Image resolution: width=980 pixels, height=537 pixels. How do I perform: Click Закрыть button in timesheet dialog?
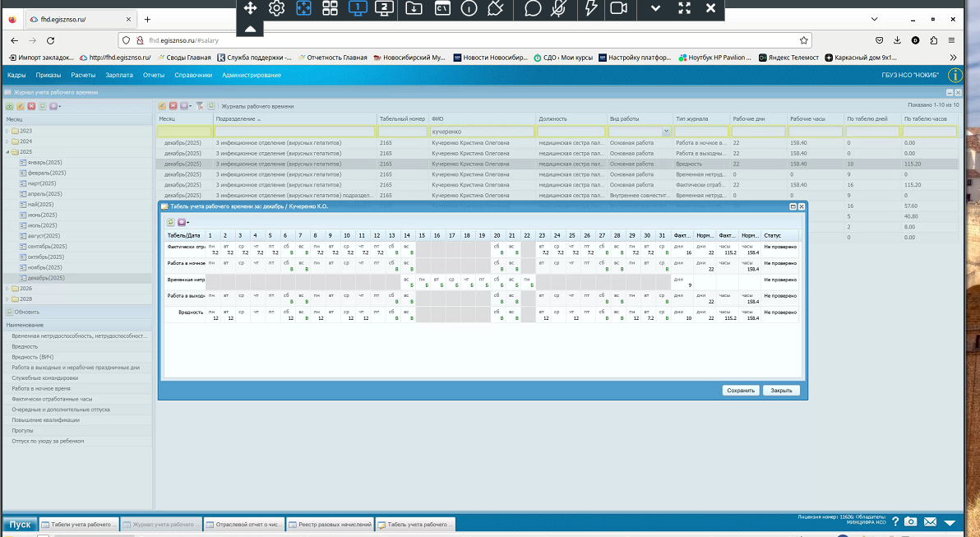coord(781,390)
